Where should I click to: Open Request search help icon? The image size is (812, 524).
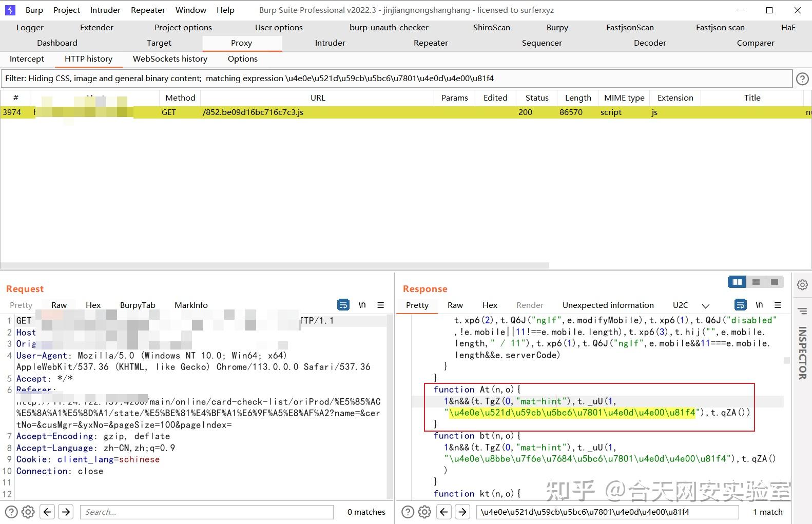tap(11, 512)
